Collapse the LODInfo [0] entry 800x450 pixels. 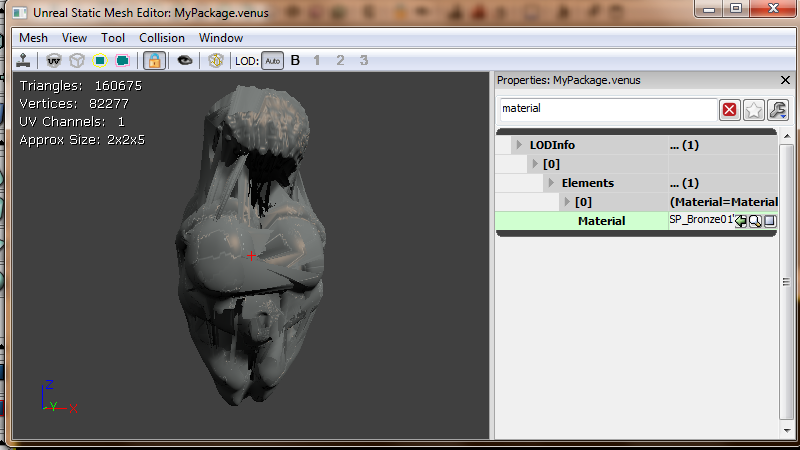coord(535,164)
